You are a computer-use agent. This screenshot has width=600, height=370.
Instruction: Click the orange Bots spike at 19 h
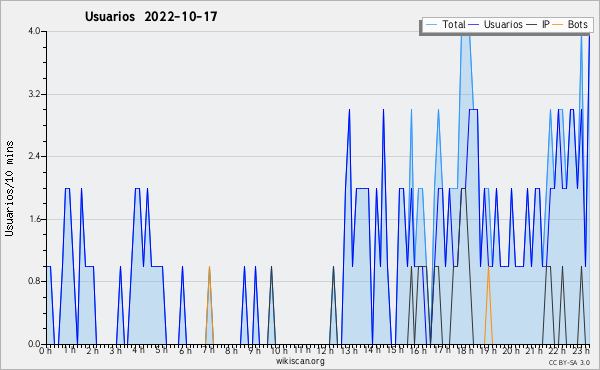(488, 305)
